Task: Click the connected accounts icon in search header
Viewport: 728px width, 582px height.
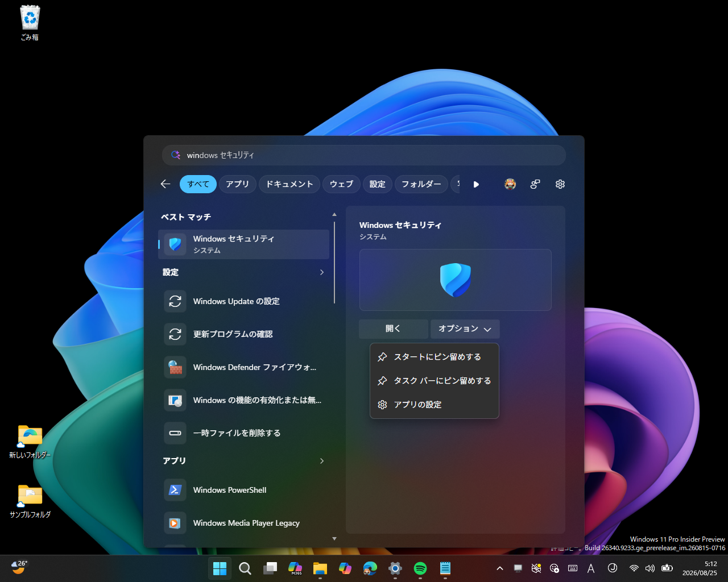Action: [x=535, y=184]
